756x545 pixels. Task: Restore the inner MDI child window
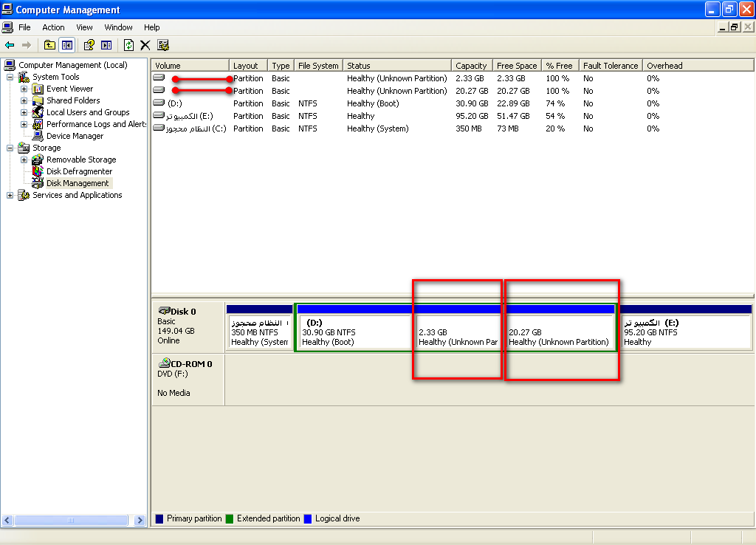[x=735, y=27]
